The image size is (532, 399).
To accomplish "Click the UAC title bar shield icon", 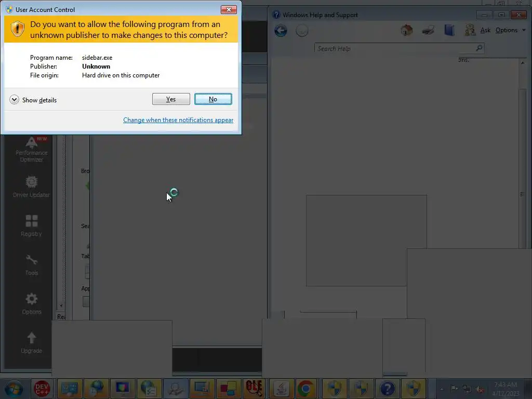I will (9, 9).
